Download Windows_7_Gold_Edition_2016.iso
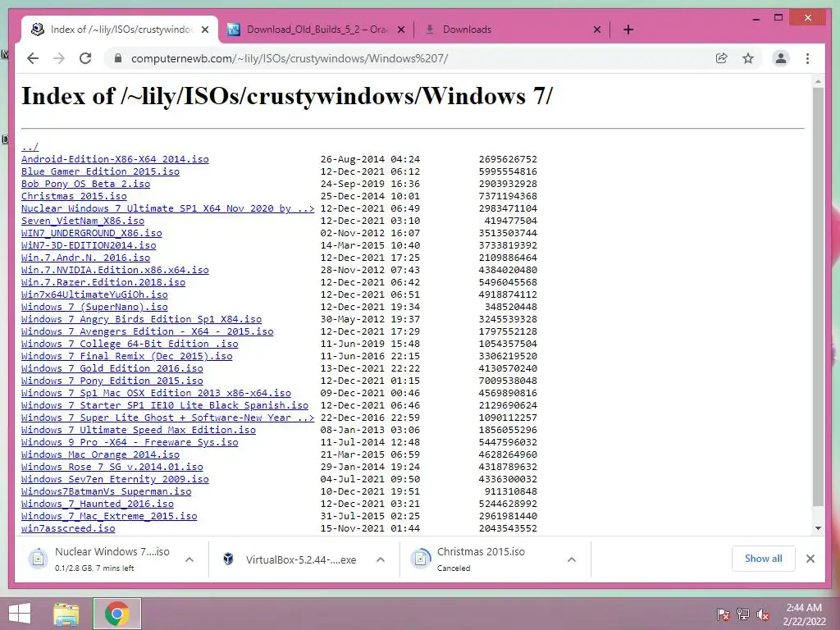The height and width of the screenshot is (630, 840). 112,368
